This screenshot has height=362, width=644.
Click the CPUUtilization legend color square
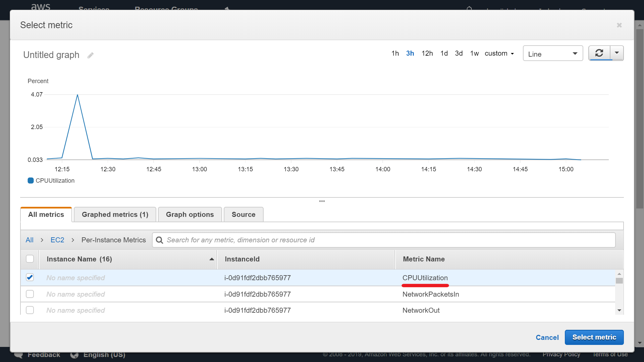tap(31, 181)
